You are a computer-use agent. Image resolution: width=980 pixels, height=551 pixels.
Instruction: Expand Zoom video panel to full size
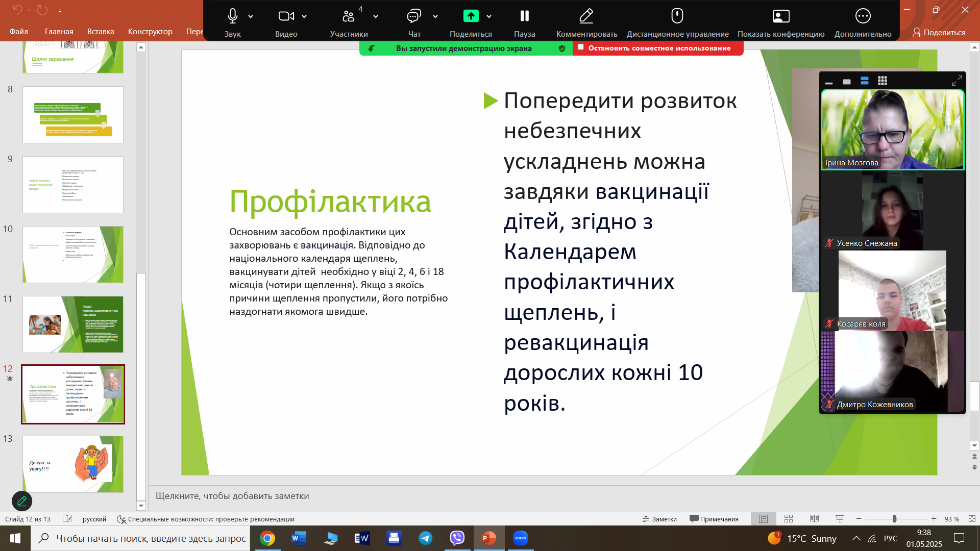pyautogui.click(x=957, y=81)
